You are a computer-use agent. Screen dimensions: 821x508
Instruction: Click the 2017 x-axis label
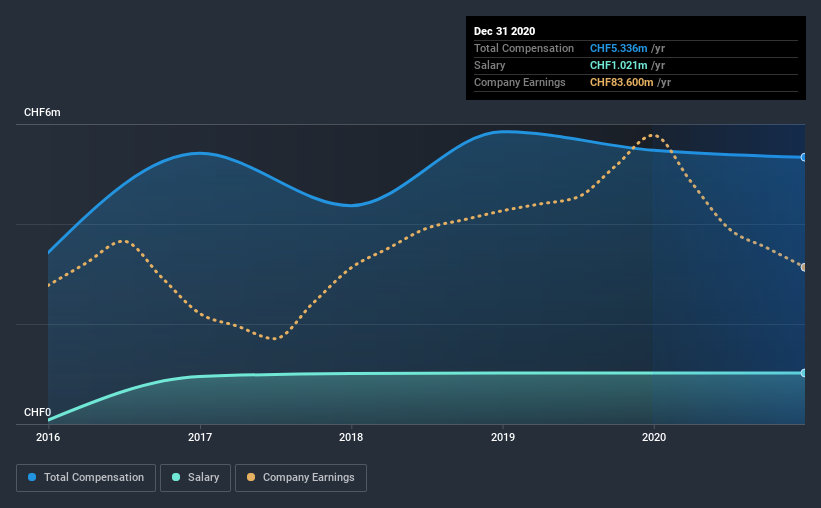199,437
